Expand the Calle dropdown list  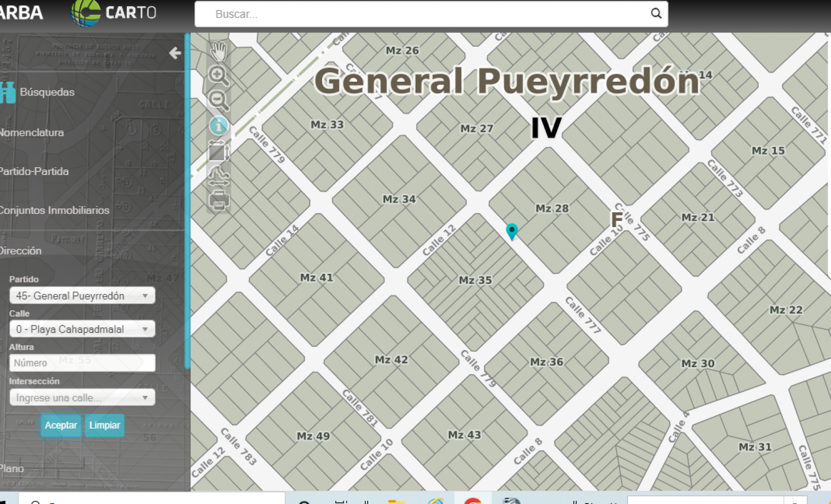82,329
